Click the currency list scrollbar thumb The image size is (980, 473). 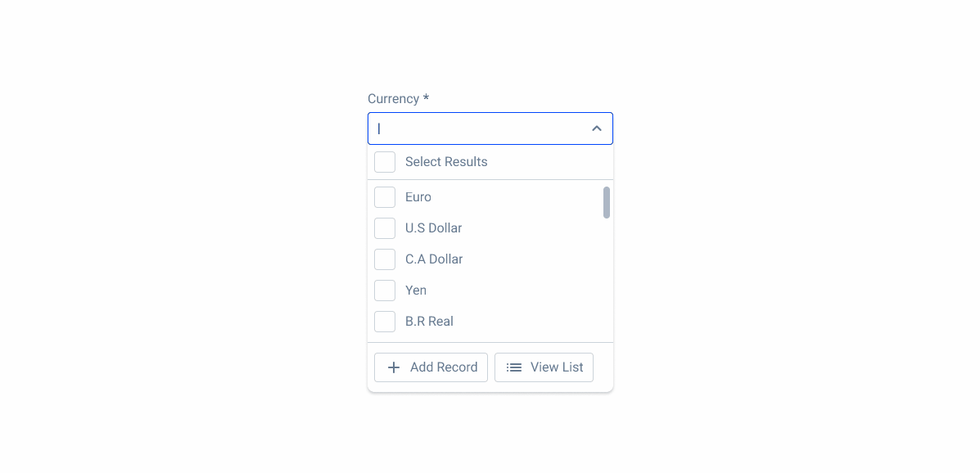(x=607, y=202)
